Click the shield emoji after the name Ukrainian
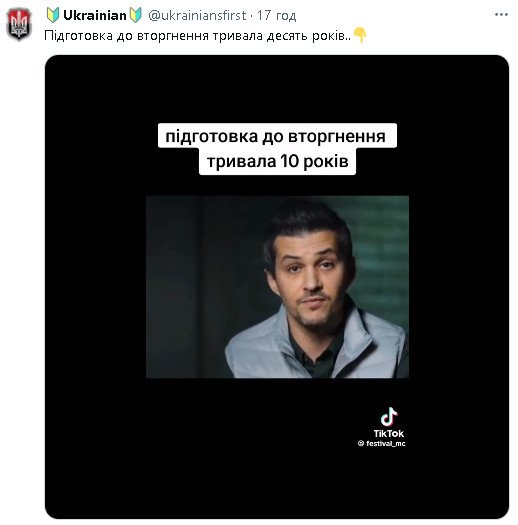 point(136,15)
